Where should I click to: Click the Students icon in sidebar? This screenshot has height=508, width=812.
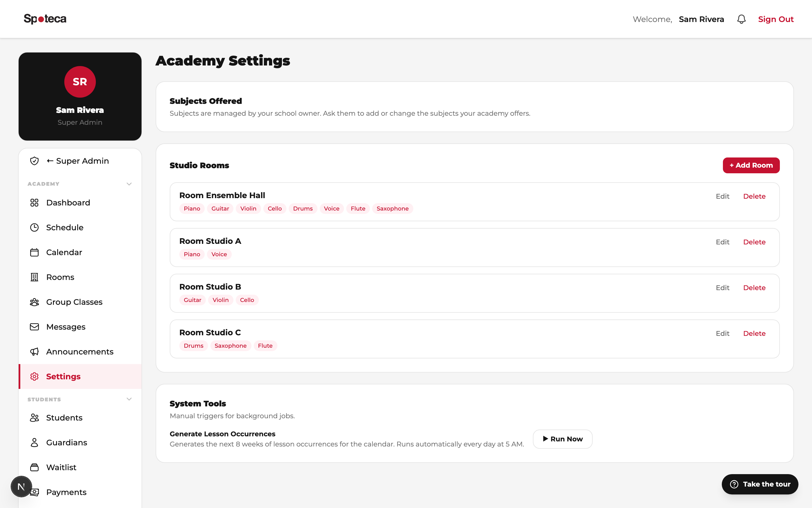pyautogui.click(x=34, y=418)
